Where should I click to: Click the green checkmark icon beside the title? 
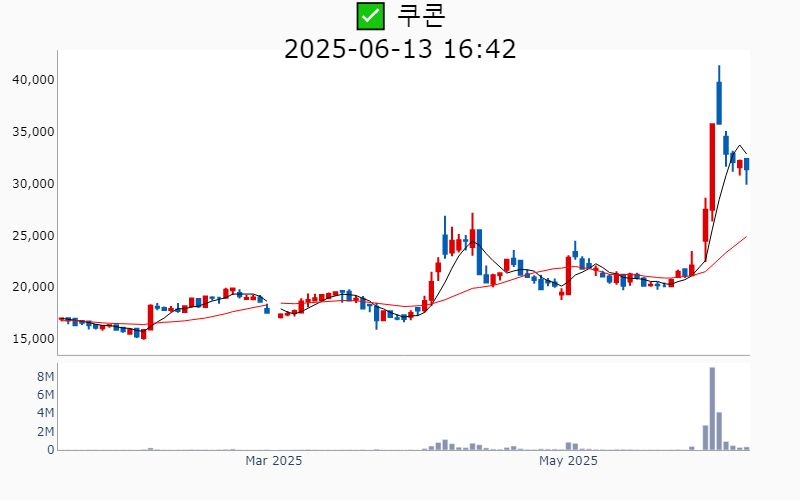click(x=370, y=16)
